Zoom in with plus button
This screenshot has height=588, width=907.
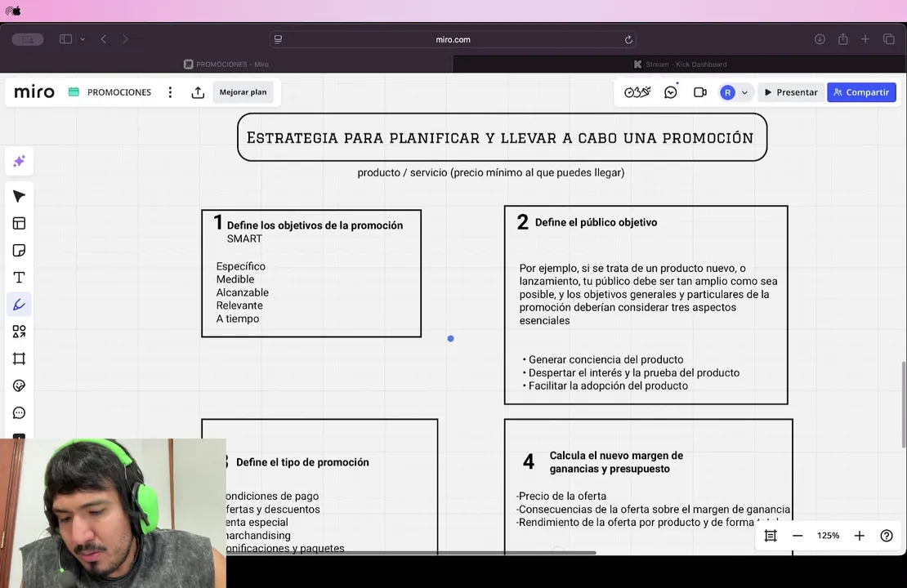pos(860,536)
